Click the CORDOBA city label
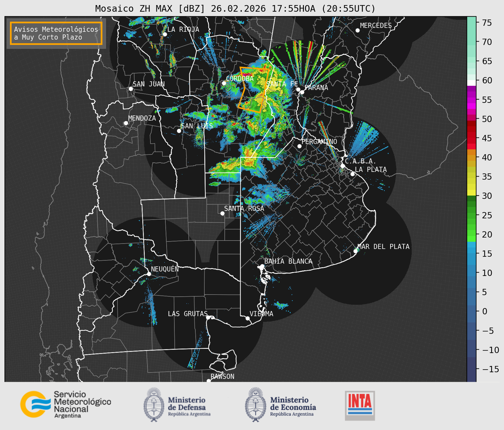504x430 pixels. pos(240,79)
